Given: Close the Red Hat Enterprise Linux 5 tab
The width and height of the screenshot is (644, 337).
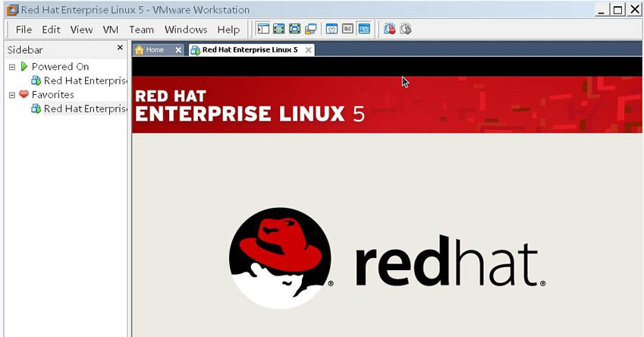Looking at the screenshot, I should click(x=308, y=50).
